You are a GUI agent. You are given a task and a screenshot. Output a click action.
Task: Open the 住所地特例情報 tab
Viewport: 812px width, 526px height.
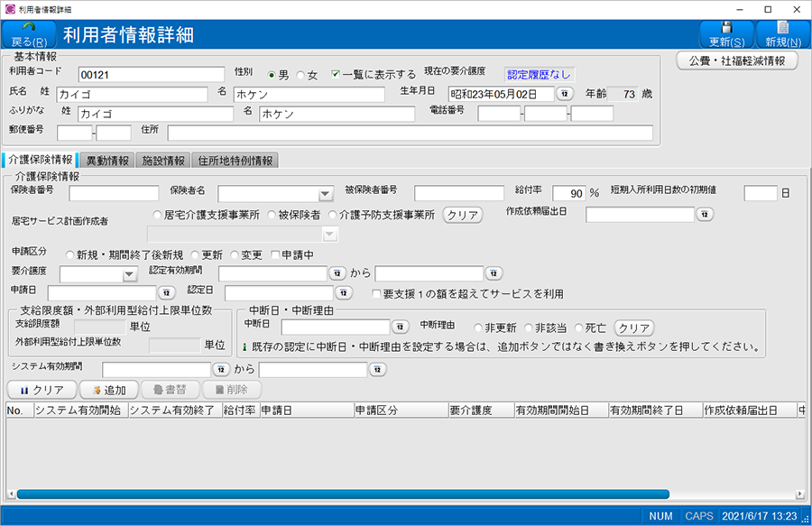(x=235, y=161)
